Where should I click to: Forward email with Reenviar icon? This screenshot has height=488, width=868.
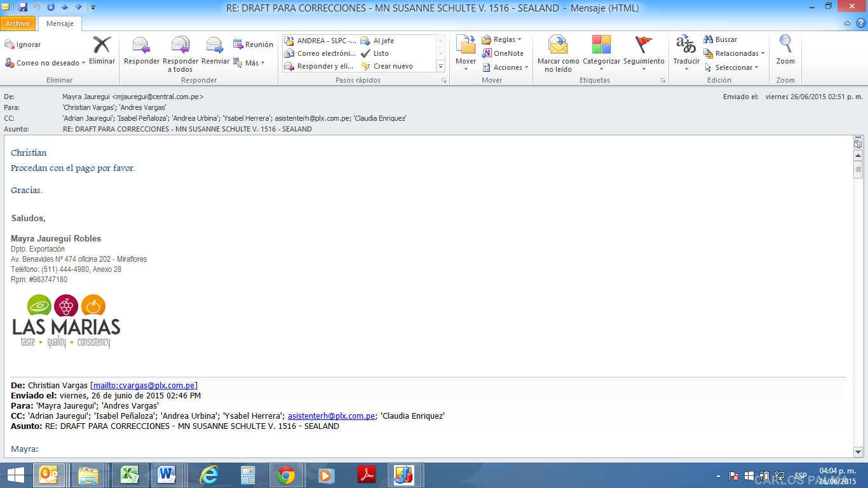[215, 46]
